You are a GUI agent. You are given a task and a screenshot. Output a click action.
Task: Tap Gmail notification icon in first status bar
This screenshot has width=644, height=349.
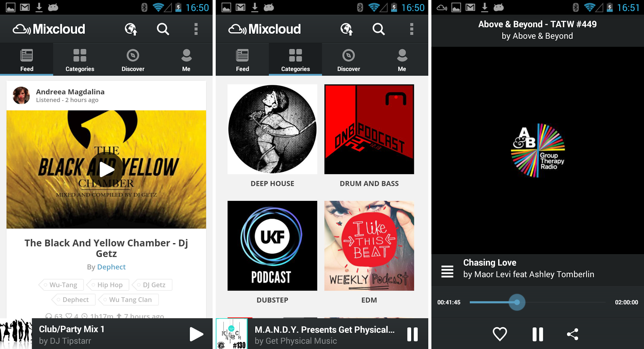(25, 7)
